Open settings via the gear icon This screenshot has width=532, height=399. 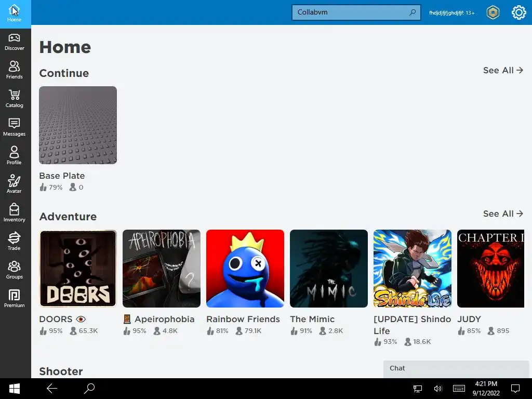coord(518,13)
